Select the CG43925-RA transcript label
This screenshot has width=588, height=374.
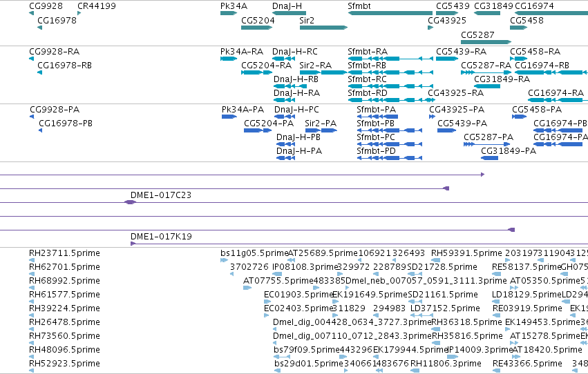click(x=455, y=93)
